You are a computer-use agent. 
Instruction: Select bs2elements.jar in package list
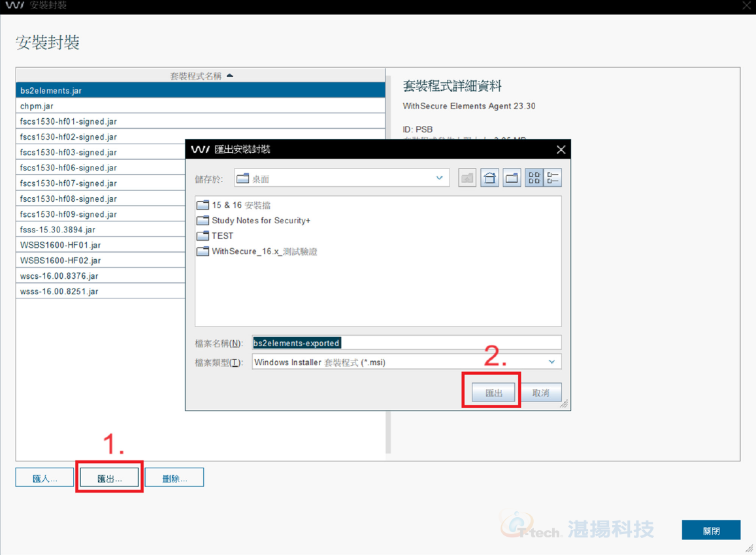point(201,91)
